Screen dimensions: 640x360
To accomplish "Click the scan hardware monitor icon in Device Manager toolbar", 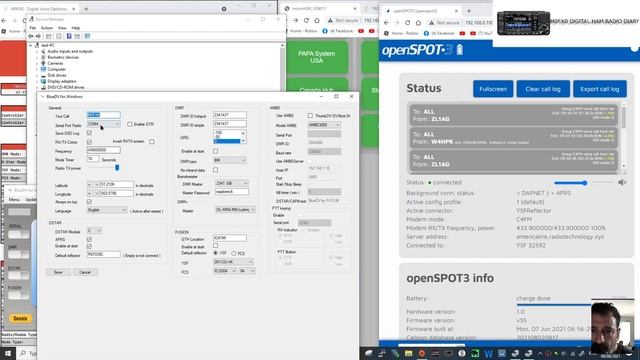I will click(x=87, y=36).
